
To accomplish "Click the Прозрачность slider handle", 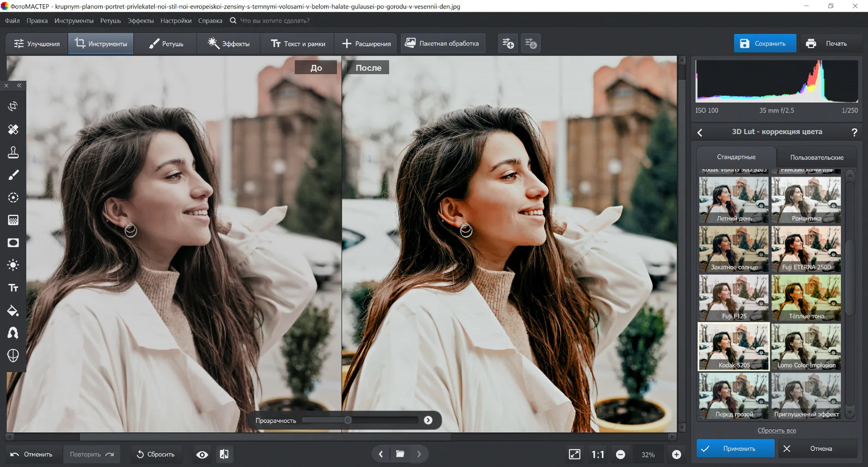I will click(347, 420).
